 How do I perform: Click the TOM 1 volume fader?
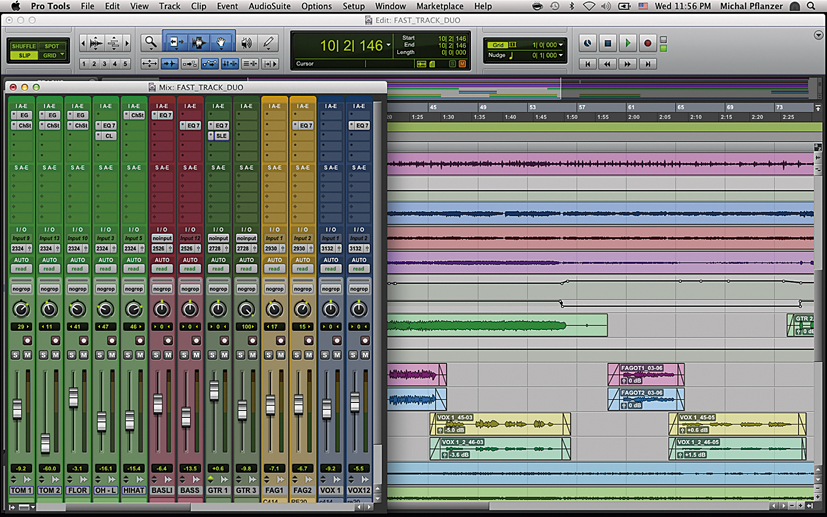[17, 409]
